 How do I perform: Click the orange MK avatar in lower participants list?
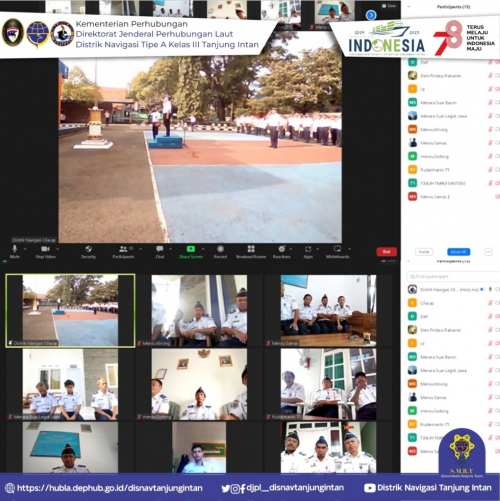pos(413,384)
